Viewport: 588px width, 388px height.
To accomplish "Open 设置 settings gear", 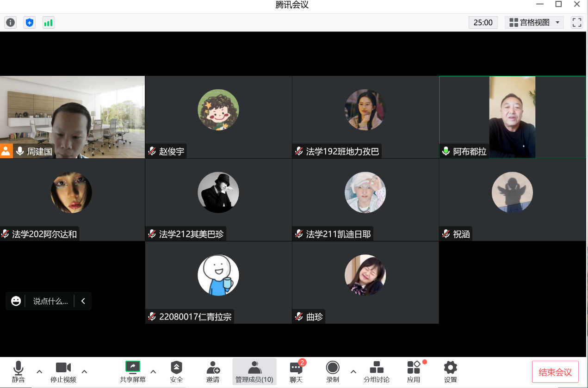I will [x=450, y=372].
